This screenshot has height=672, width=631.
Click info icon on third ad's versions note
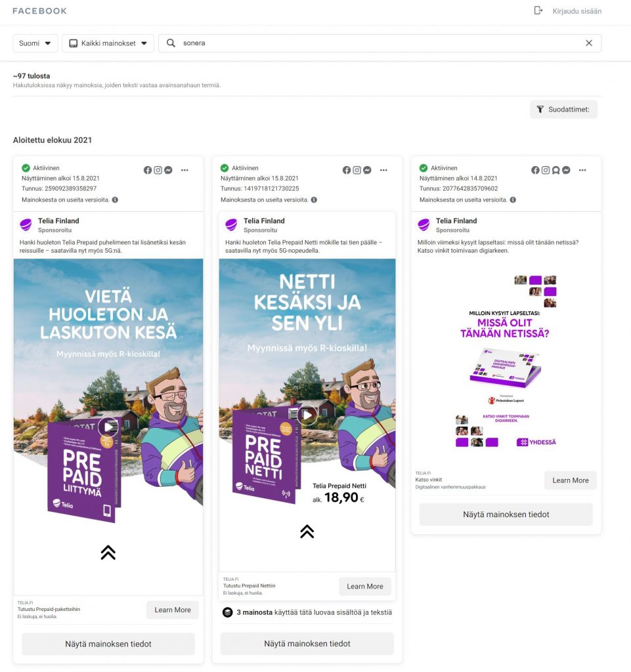(x=513, y=199)
